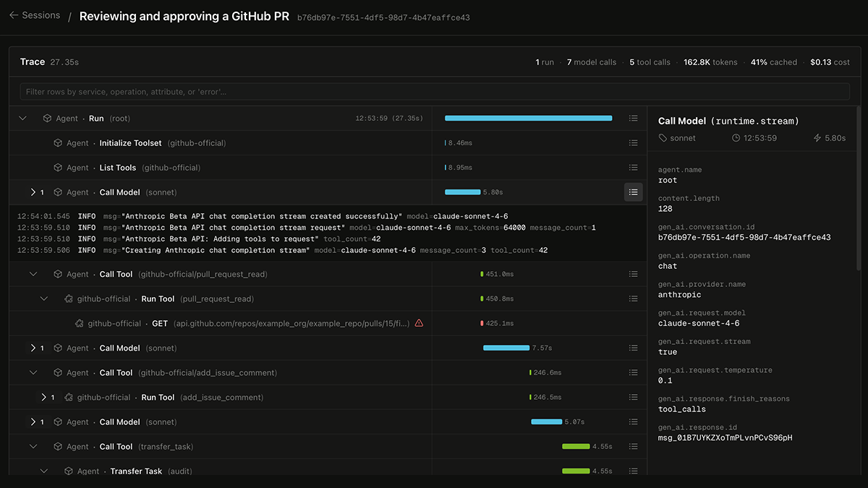Open details icon for Call Tool add_issue_comment

point(633,372)
